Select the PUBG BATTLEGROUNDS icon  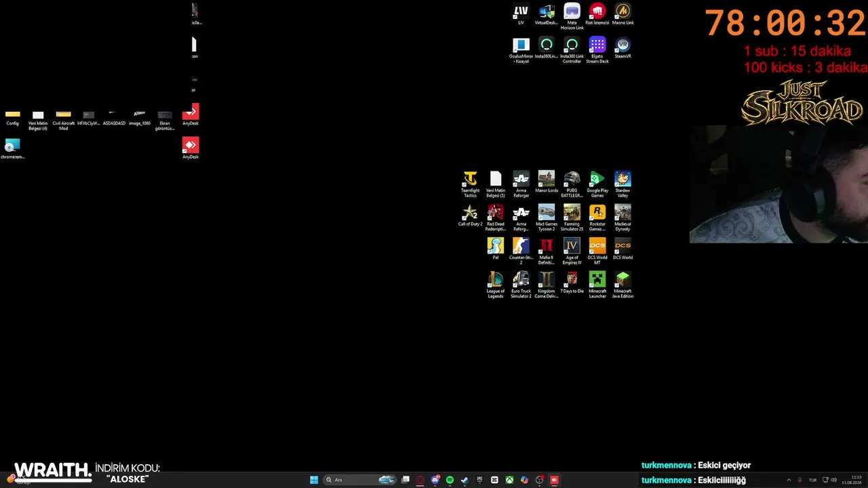(572, 185)
